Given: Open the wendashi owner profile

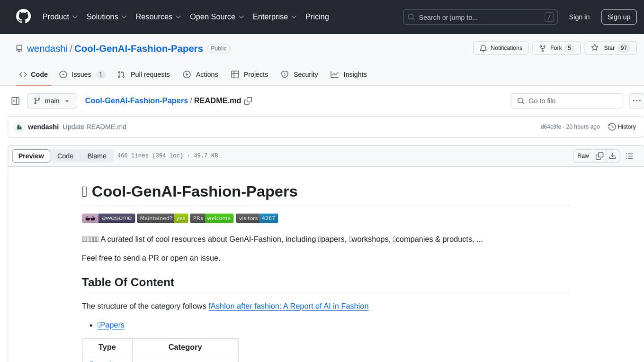Looking at the screenshot, I should click(x=47, y=48).
